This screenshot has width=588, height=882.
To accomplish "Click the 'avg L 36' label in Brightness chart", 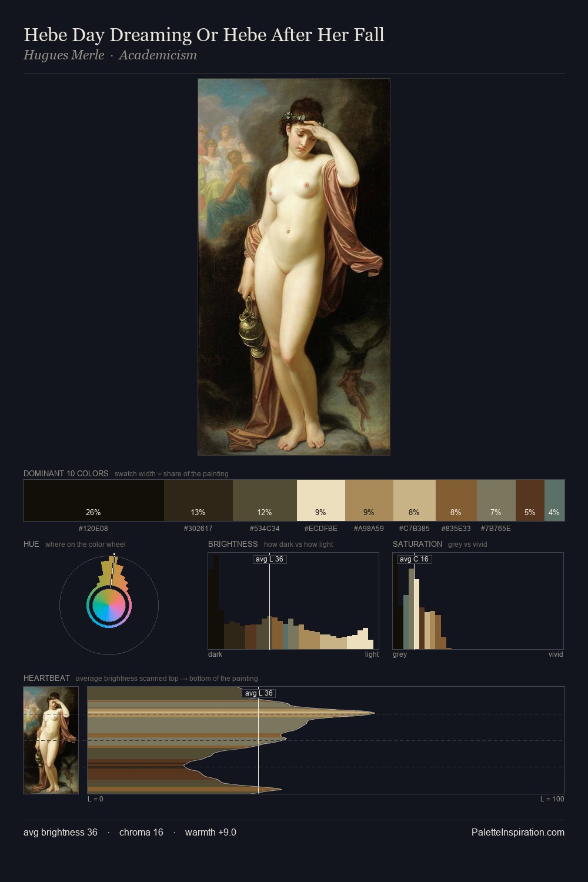I will [x=269, y=559].
